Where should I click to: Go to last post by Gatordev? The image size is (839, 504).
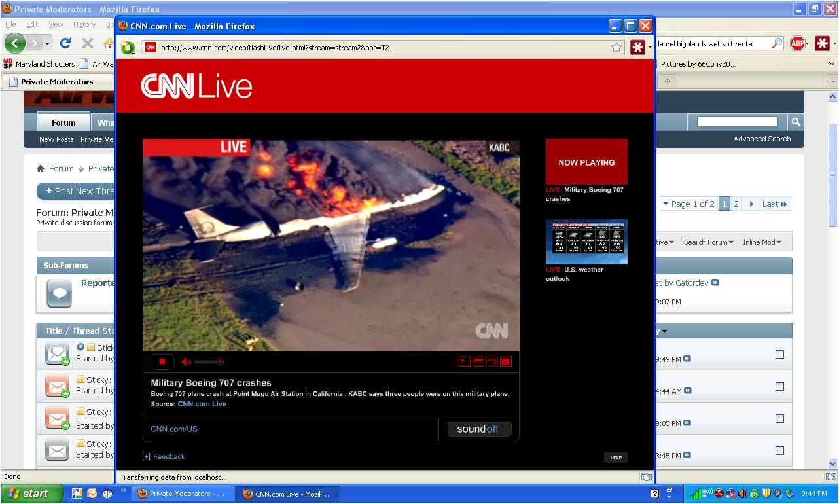tap(715, 283)
